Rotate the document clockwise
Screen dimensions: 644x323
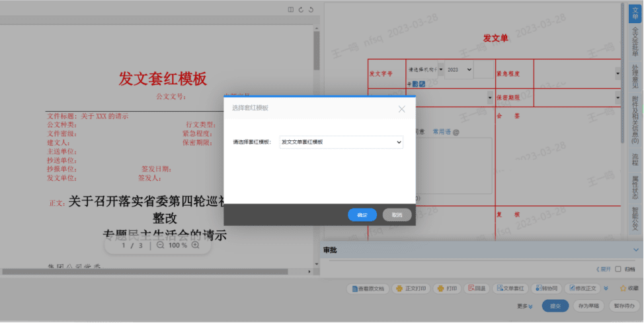301,9
